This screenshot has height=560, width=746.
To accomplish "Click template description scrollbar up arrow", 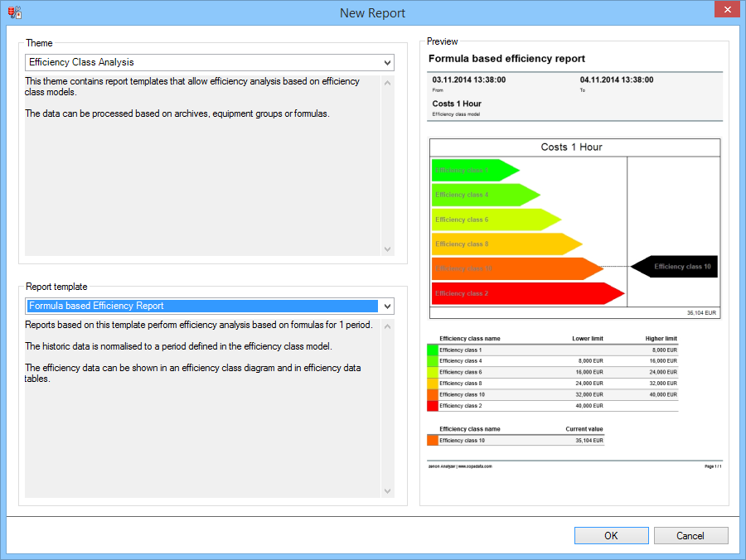I will click(387, 326).
